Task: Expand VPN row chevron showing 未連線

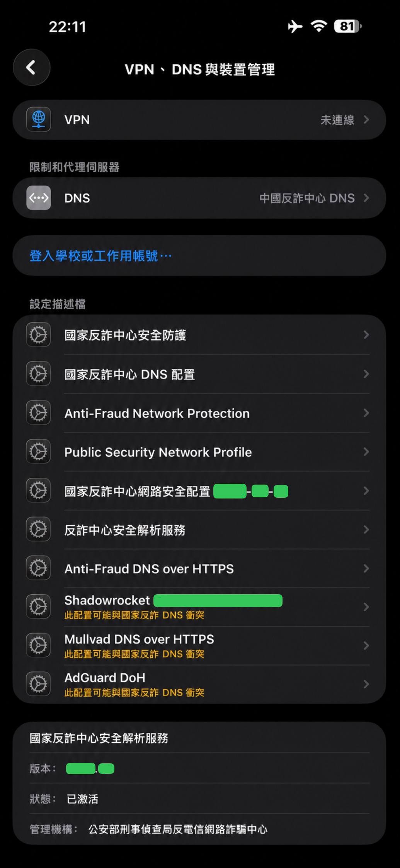Action: tap(366, 120)
